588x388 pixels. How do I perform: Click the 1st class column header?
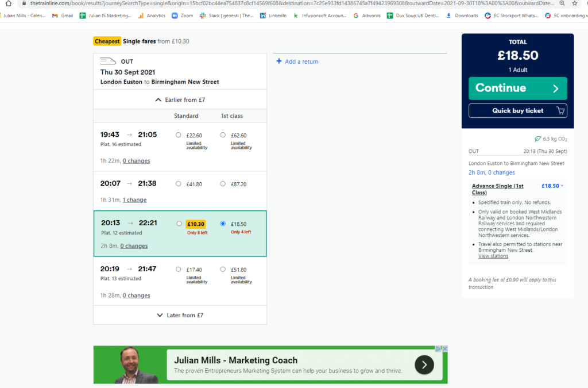pos(232,116)
